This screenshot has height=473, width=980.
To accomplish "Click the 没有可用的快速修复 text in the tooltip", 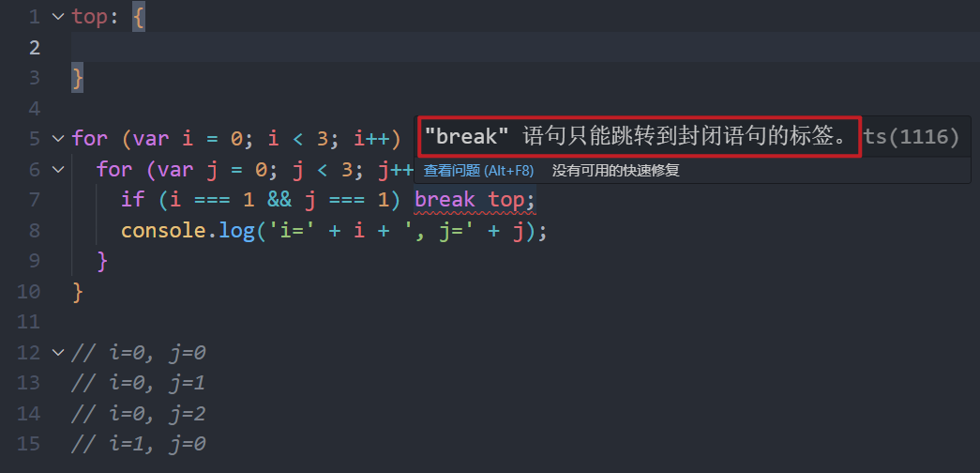I will [615, 170].
